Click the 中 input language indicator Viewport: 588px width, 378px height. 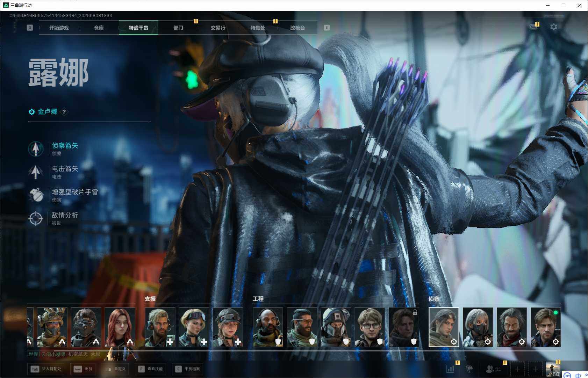point(578,376)
